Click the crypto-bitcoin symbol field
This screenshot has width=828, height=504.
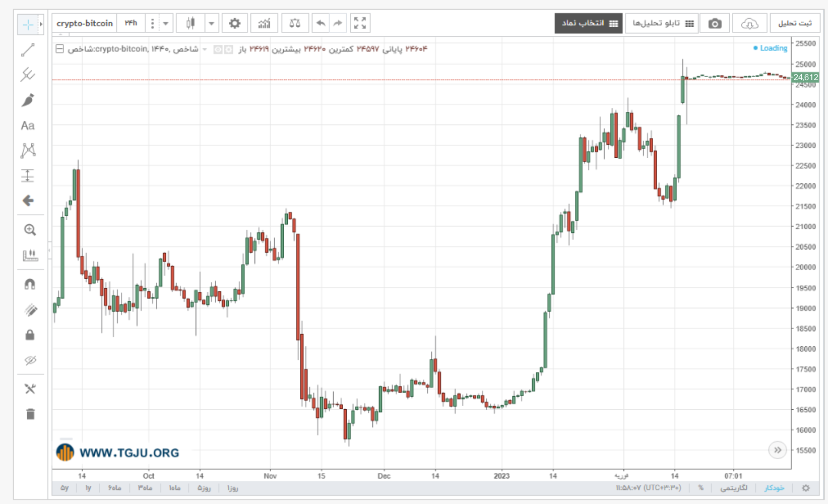(85, 23)
